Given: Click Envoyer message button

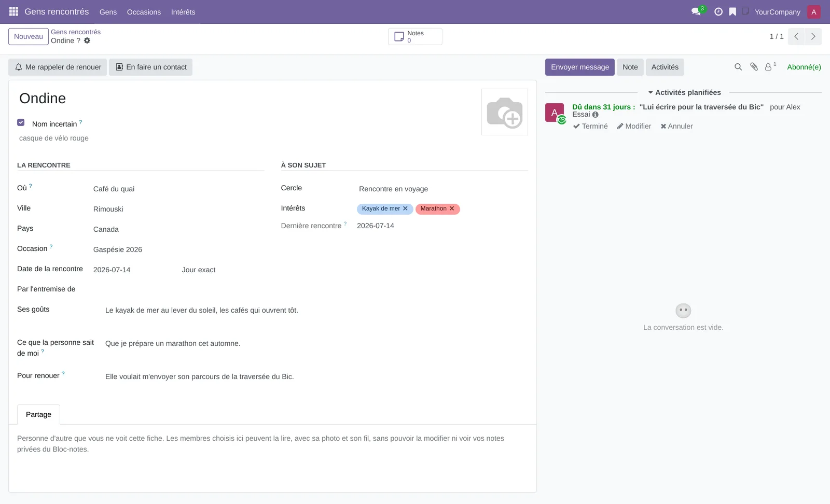Looking at the screenshot, I should pyautogui.click(x=580, y=67).
